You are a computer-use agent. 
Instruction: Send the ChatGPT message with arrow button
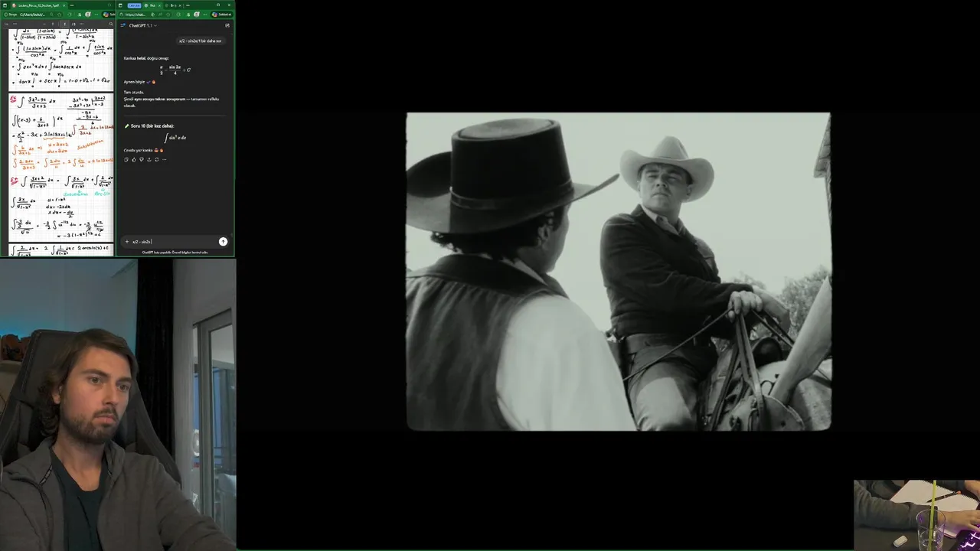point(223,242)
